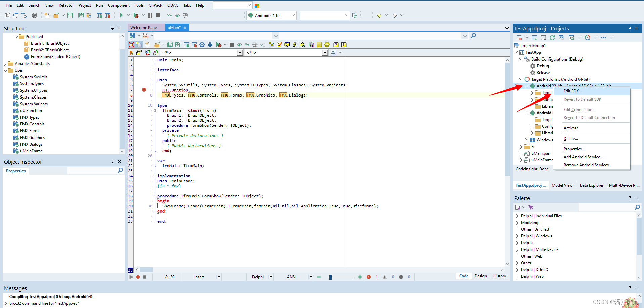This screenshot has width=644, height=308.
Task: Click the red full-screen arrows icon in CnPack toolbar
Action: (x=131, y=45)
